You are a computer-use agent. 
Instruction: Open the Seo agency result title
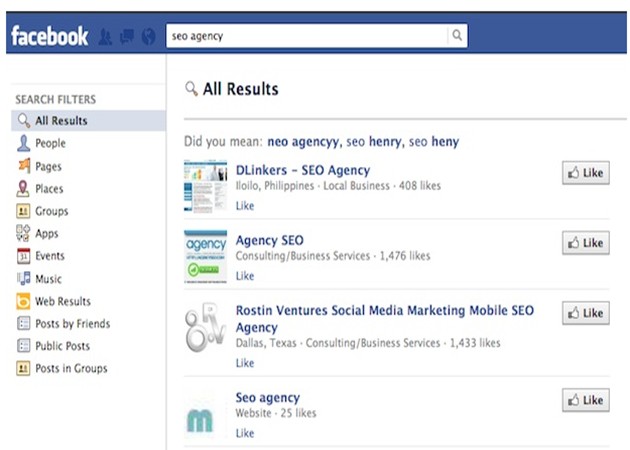pos(267,398)
